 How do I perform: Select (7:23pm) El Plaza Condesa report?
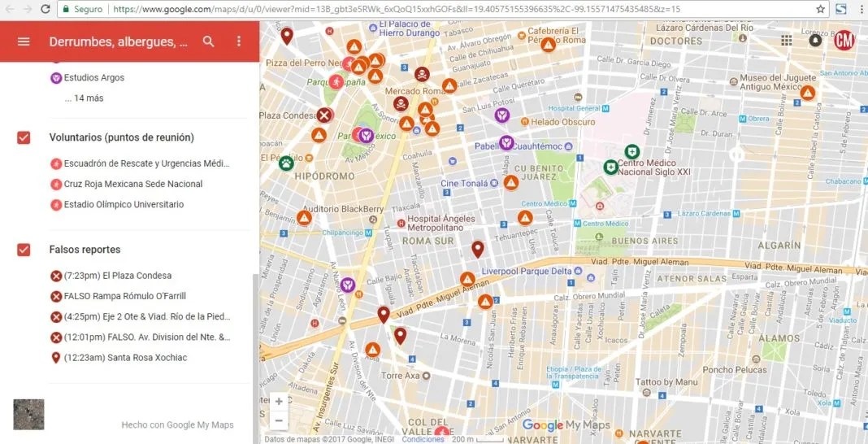click(111, 276)
